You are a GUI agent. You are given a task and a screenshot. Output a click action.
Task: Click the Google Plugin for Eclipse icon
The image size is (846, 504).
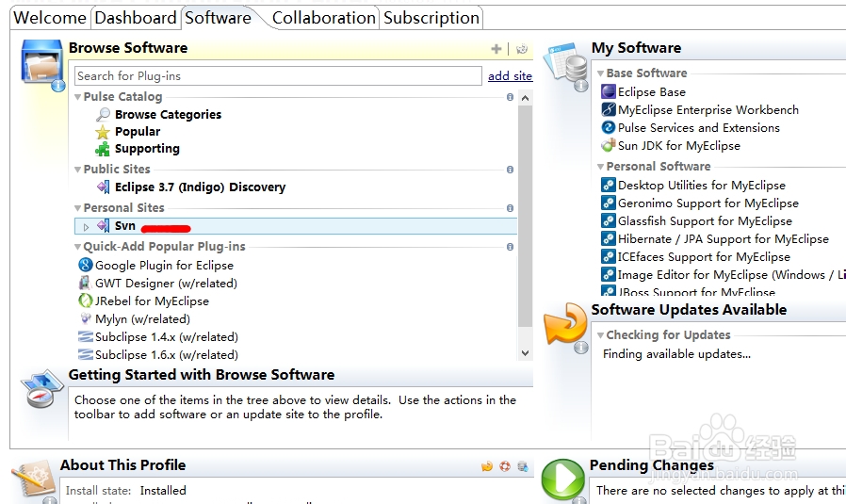point(85,265)
